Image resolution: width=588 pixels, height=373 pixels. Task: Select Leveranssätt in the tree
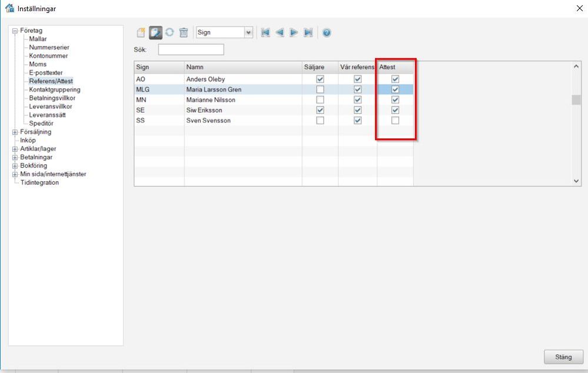[x=47, y=115]
